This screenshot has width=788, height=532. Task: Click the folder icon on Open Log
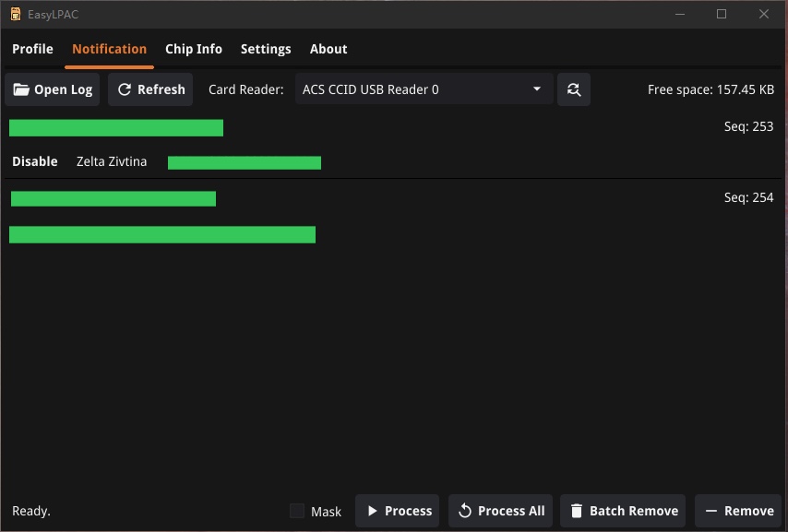point(21,89)
